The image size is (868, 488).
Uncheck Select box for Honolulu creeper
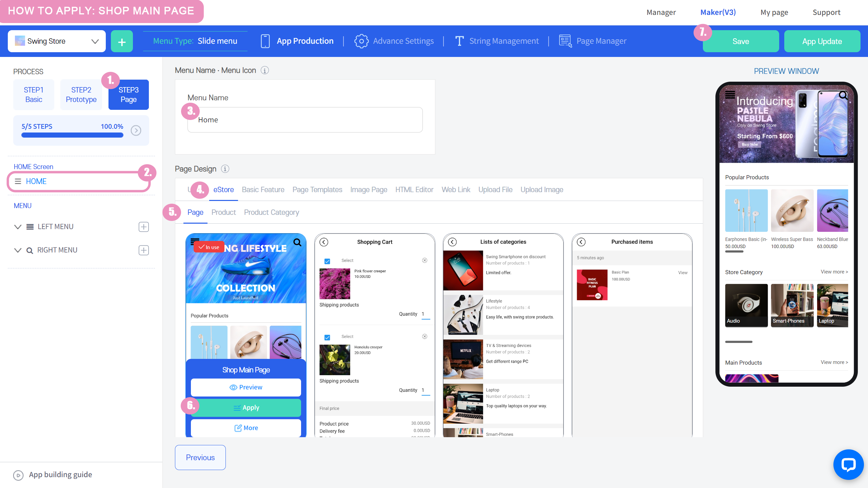pos(327,337)
